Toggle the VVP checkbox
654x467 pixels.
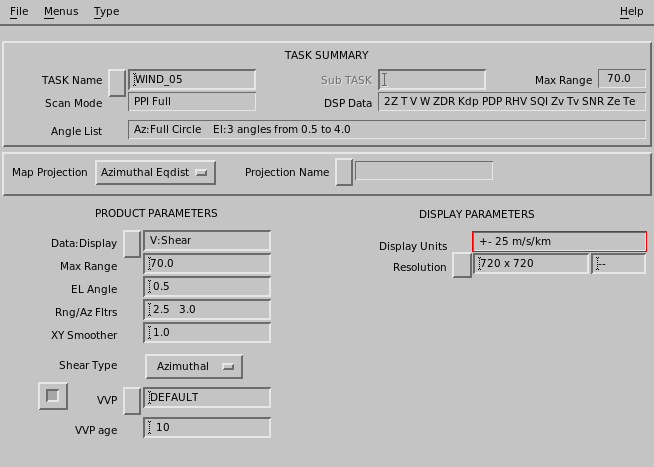click(53, 396)
